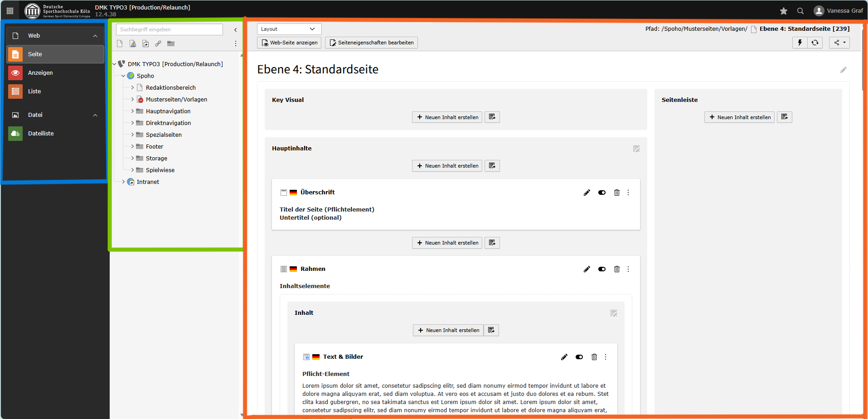
Task: Edit page title with the pencil icon
Action: point(843,70)
